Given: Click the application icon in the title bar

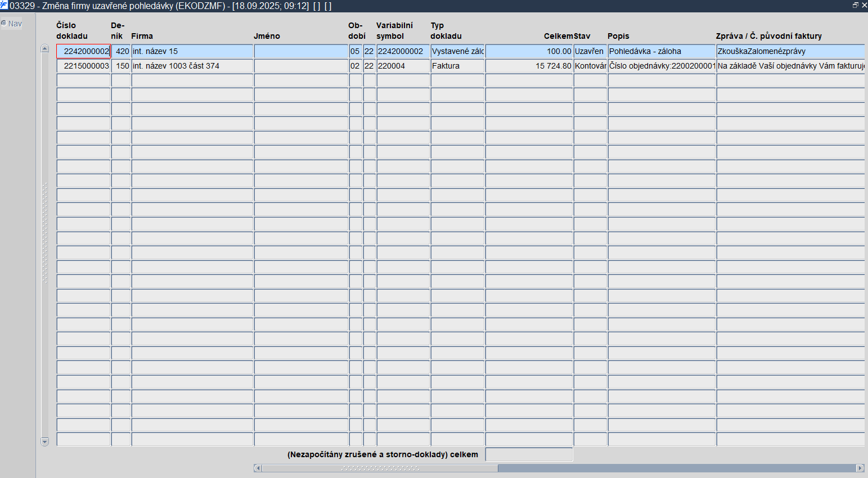Looking at the screenshot, I should coord(4,6).
